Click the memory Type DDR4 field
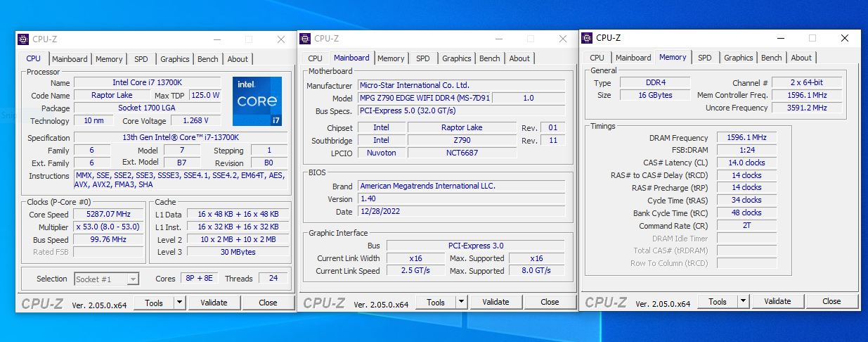This screenshot has width=868, height=342. (655, 83)
